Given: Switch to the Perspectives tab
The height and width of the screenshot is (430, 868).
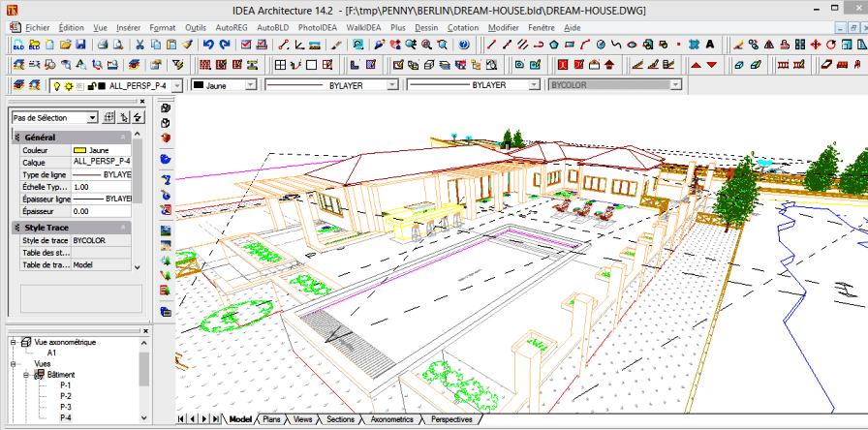Looking at the screenshot, I should point(451,419).
